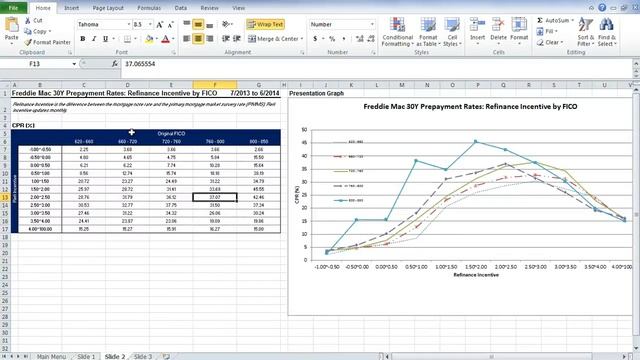Open the Tahoma font name dropdown

129,24
